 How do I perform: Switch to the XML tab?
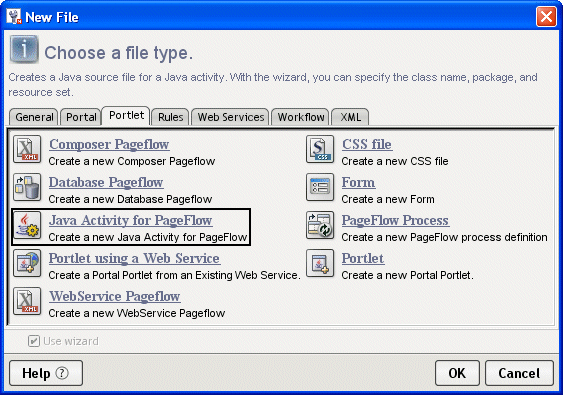pyautogui.click(x=350, y=117)
